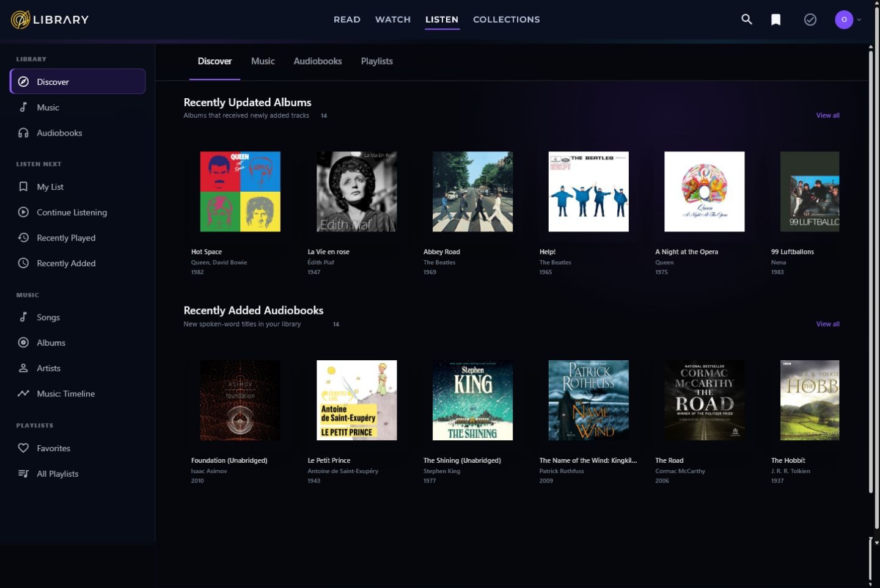Click the Patrick Rothfuss author text
The image size is (880, 588).
562,471
